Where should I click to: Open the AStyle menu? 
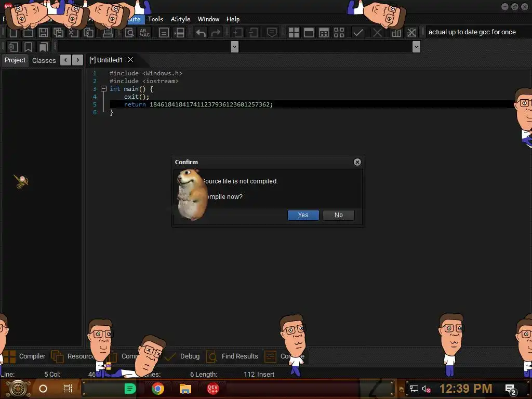pyautogui.click(x=180, y=19)
